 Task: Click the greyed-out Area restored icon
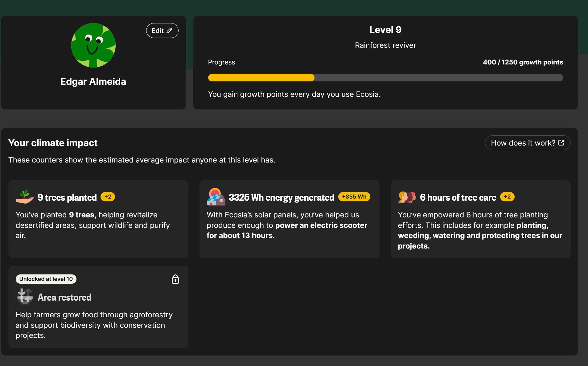(x=25, y=297)
